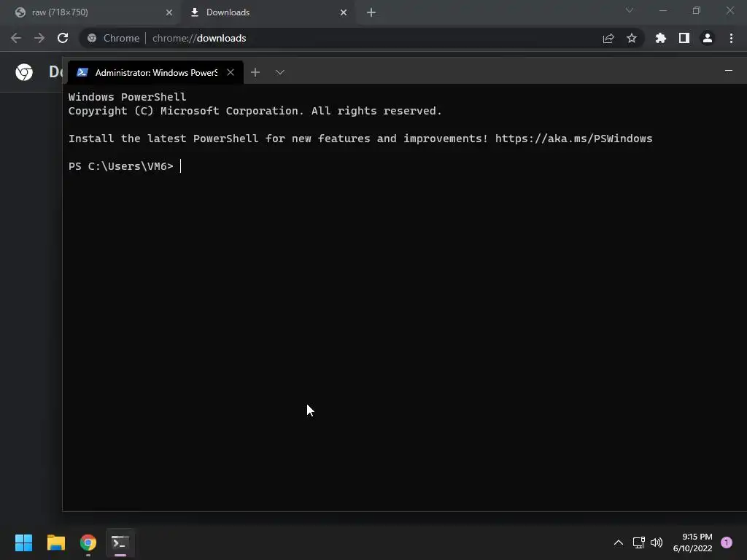Open Chrome tab search chevron
This screenshot has width=747, height=560.
click(x=630, y=10)
